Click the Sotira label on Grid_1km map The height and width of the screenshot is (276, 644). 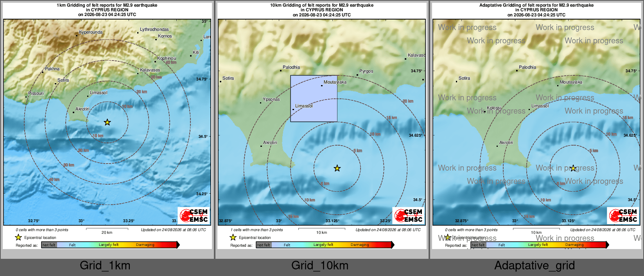pos(63,80)
